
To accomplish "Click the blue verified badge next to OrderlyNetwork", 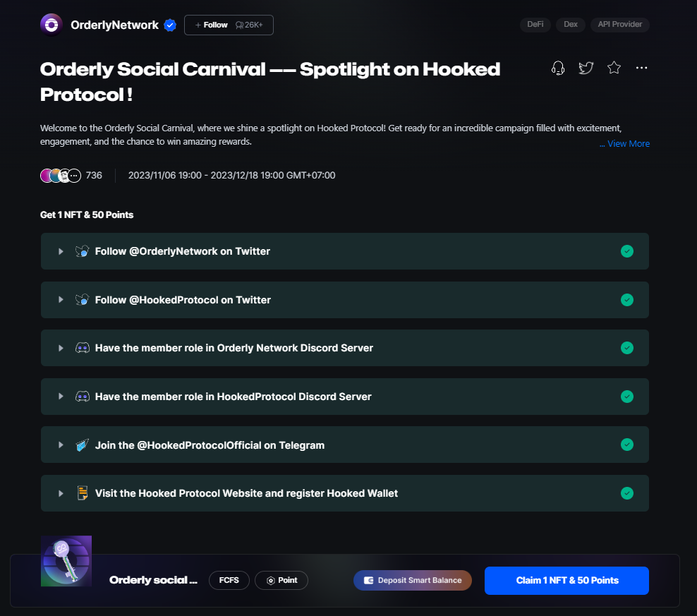I will [x=169, y=25].
